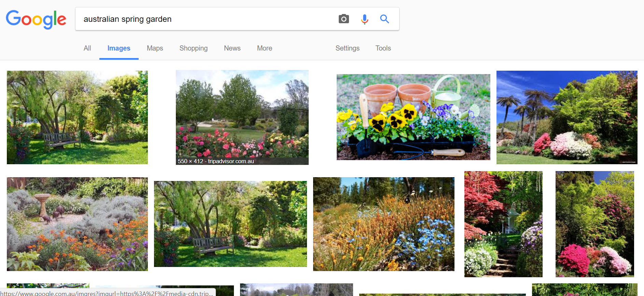
Task: Start voice search with the microphone icon
Action: coord(364,19)
